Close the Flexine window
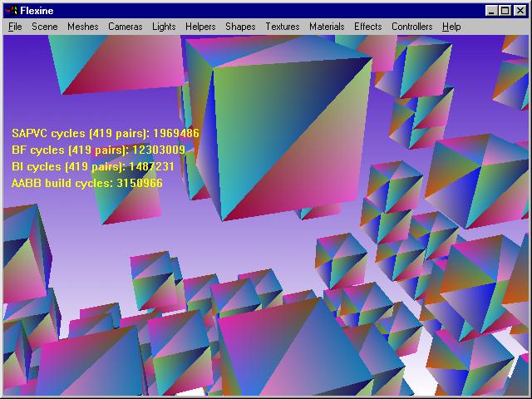Screen dimensions: 532x399 tap(520, 11)
